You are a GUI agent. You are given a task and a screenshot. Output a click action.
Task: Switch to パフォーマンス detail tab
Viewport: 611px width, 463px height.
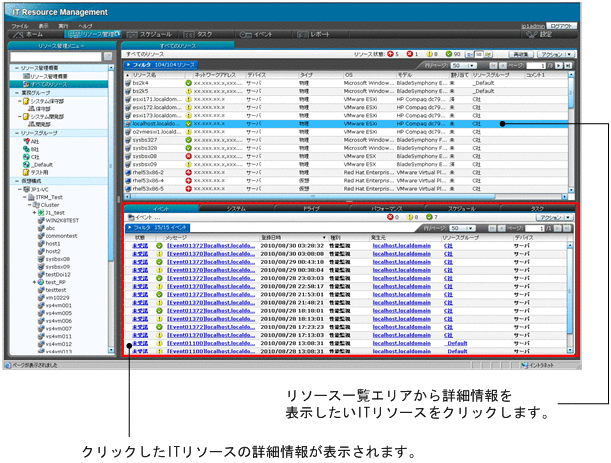pos(387,209)
